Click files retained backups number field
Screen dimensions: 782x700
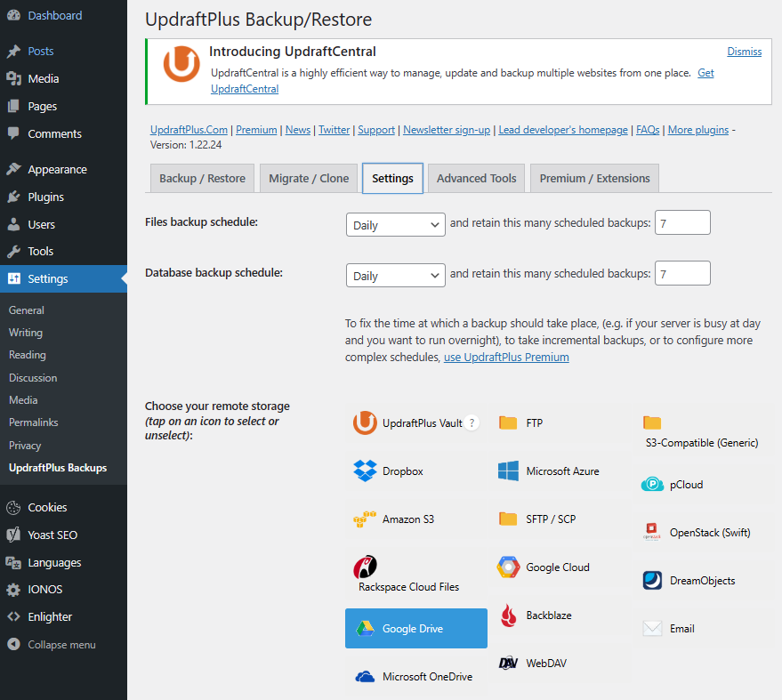pos(682,222)
